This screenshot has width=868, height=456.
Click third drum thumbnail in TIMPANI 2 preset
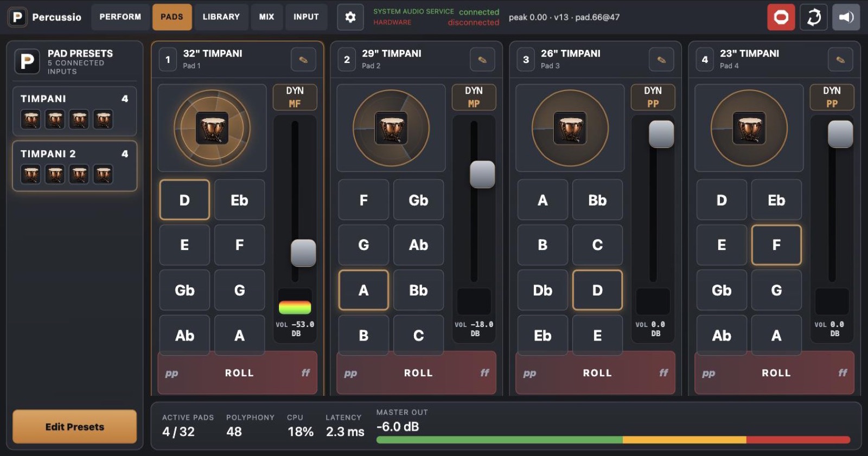tap(79, 175)
